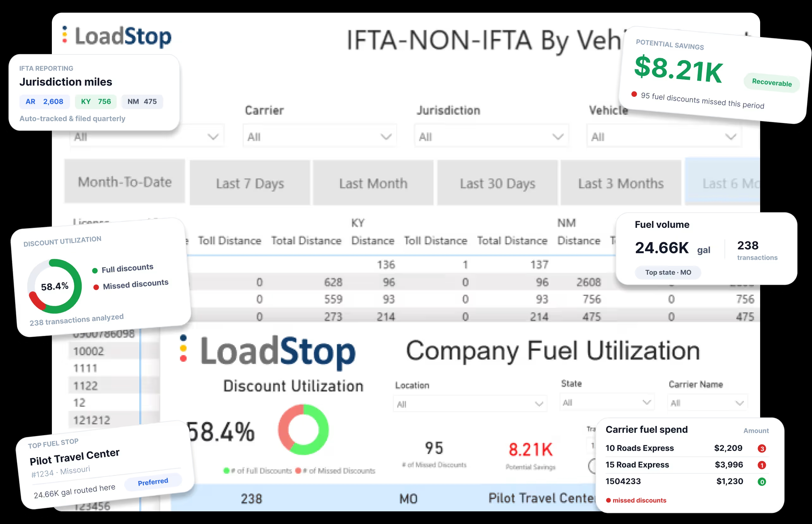Viewport: 812px width, 524px height.
Task: Expand the Location dropdown in Fuel Utilization
Action: tap(470, 404)
